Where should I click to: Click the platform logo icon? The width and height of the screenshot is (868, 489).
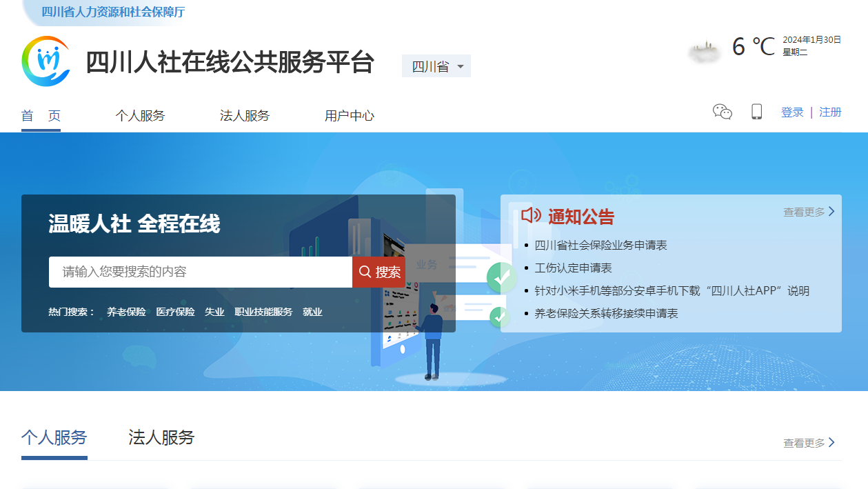click(46, 61)
